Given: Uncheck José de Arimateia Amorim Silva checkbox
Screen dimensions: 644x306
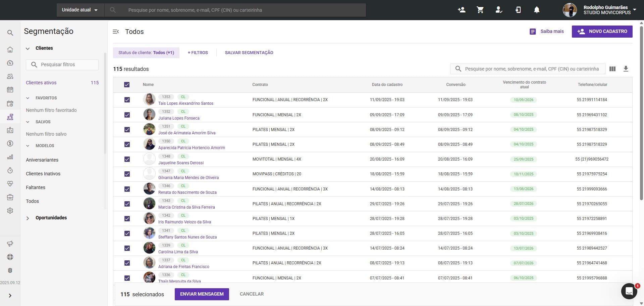Looking at the screenshot, I should pos(127,130).
